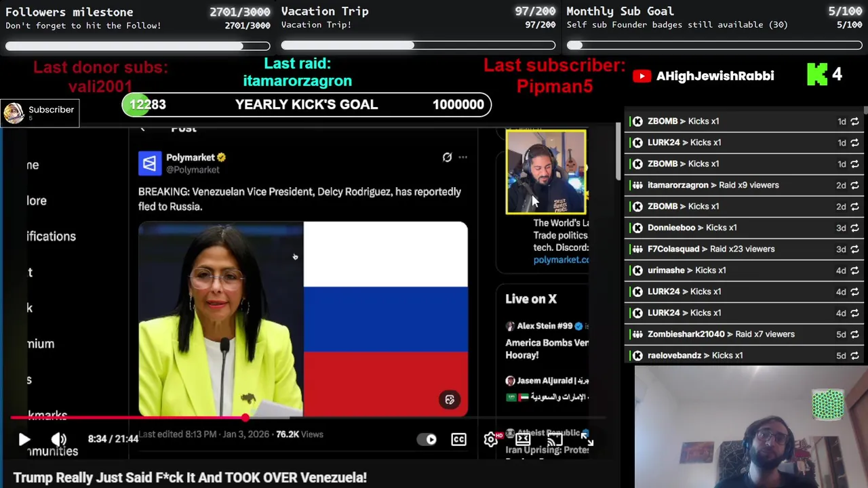The image size is (868, 488).
Task: Click the Yearly Kick's Goal bar
Action: (x=307, y=104)
